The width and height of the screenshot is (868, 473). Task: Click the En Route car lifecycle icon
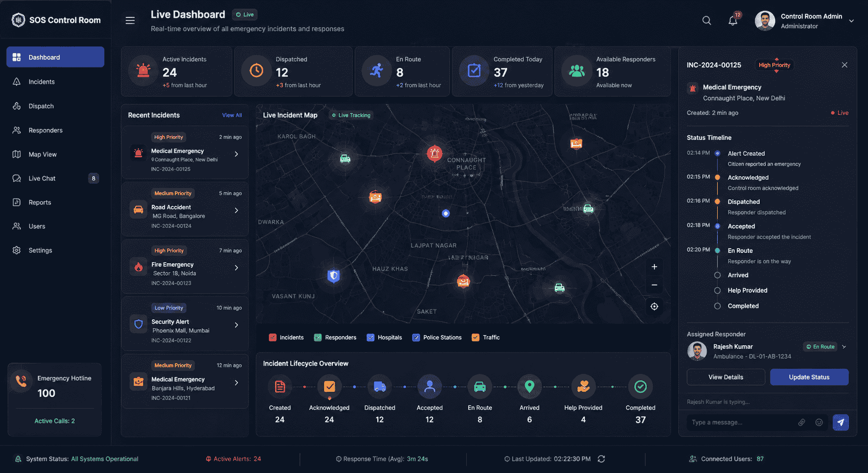point(479,387)
